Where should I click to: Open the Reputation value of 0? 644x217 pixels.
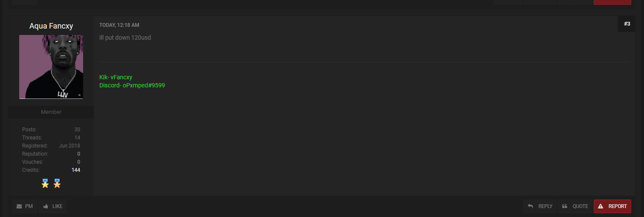point(79,154)
